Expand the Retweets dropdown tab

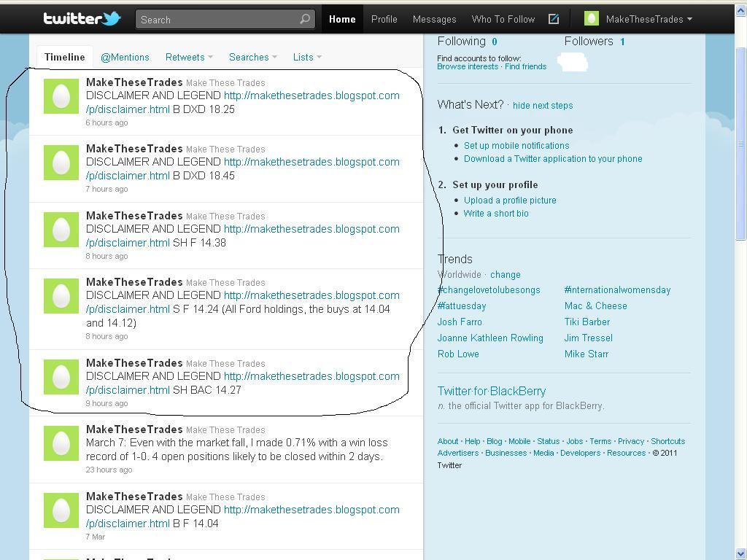coord(189,57)
